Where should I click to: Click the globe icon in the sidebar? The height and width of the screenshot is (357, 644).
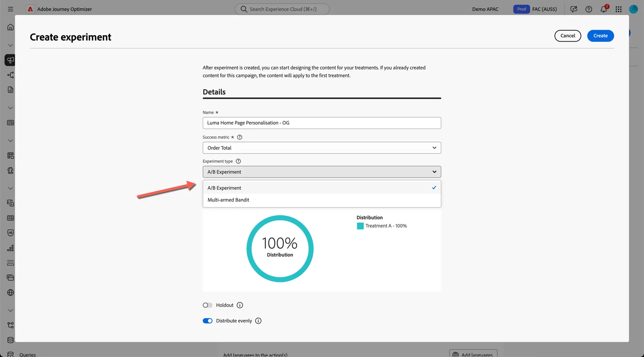coord(10,293)
